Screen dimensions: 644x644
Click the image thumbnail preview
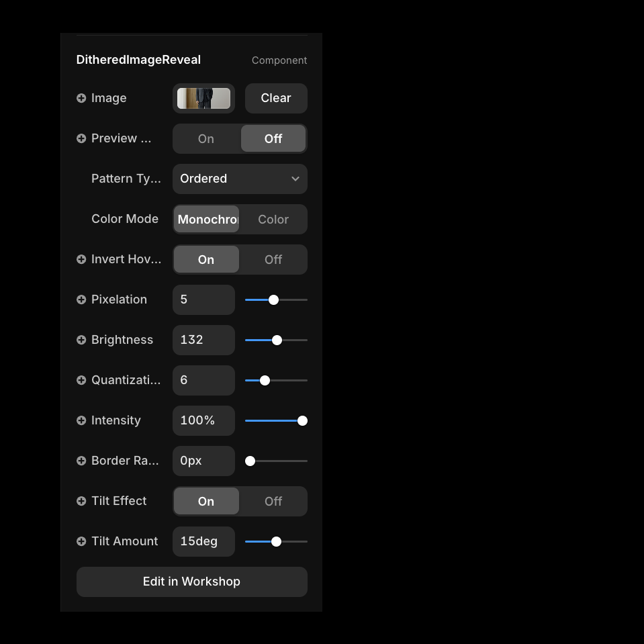[203, 98]
